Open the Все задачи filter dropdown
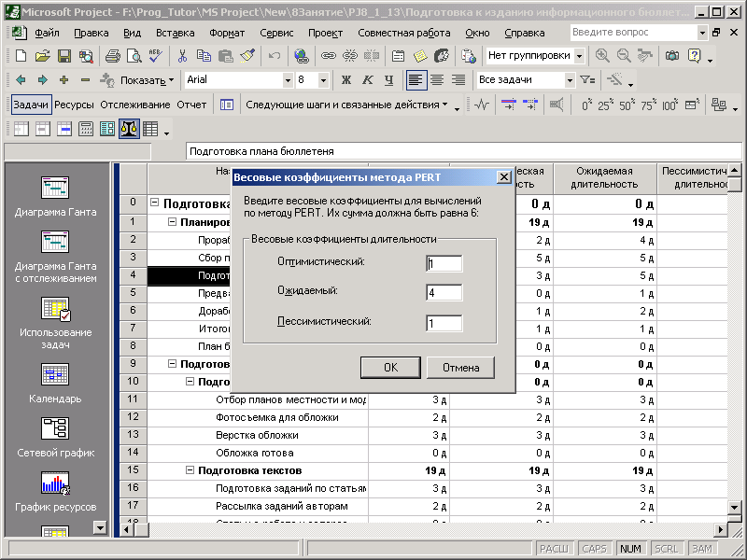 570,80
